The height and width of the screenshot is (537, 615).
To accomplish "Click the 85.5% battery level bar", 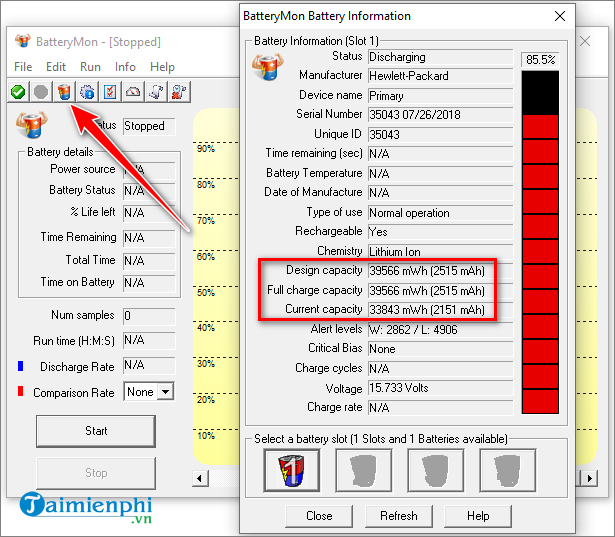I will (540, 242).
